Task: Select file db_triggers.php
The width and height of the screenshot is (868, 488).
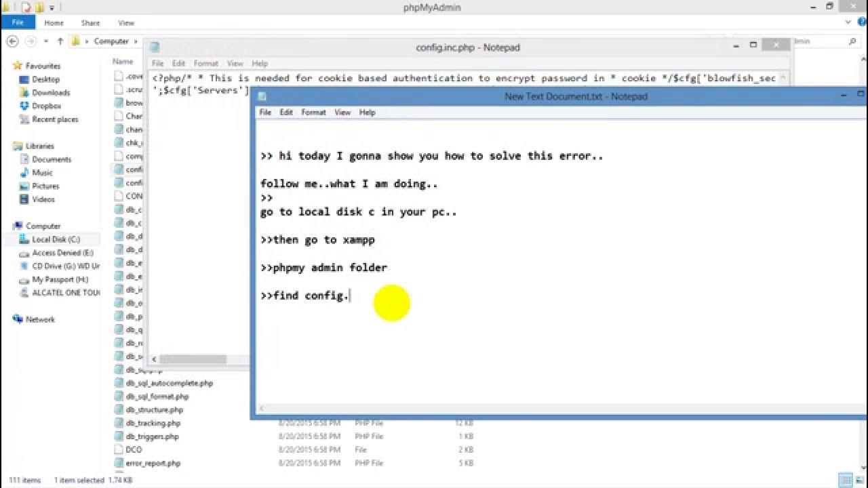Action: pyautogui.click(x=153, y=436)
